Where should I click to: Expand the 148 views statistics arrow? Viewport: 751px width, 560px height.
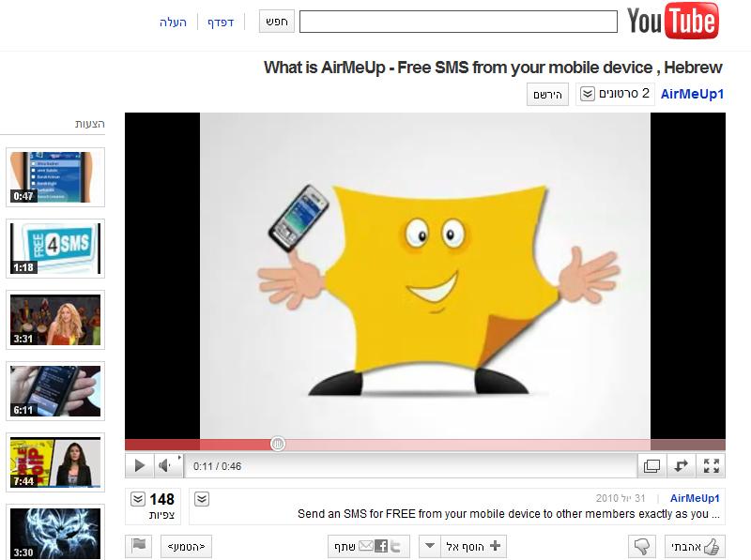137,499
